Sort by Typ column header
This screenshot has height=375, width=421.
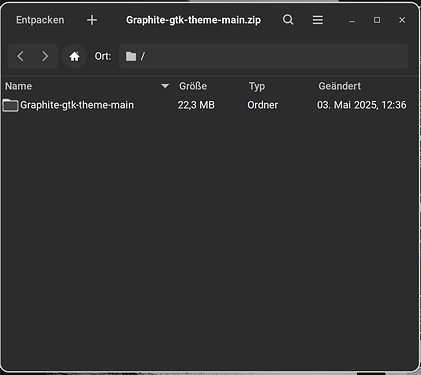click(x=257, y=86)
